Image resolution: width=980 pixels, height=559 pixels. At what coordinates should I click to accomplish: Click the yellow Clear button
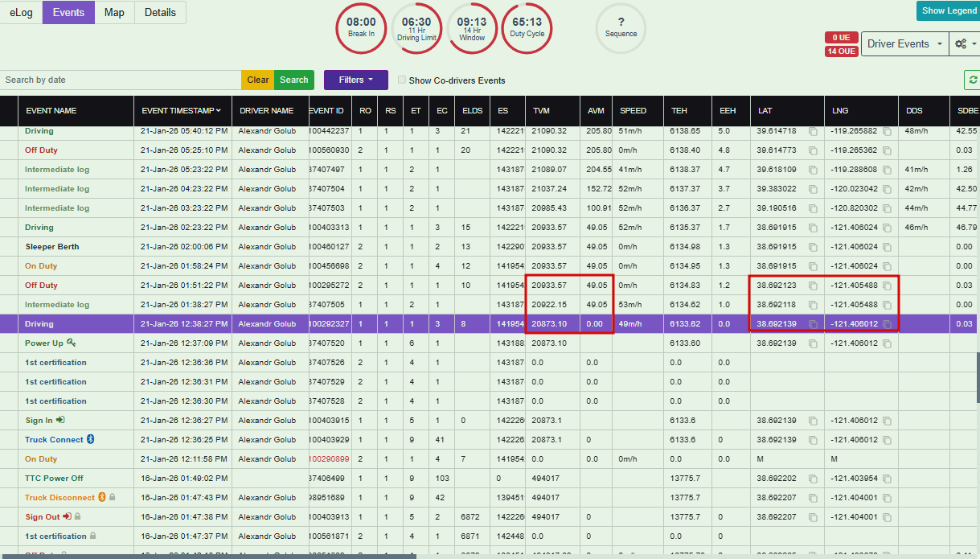[x=258, y=80]
